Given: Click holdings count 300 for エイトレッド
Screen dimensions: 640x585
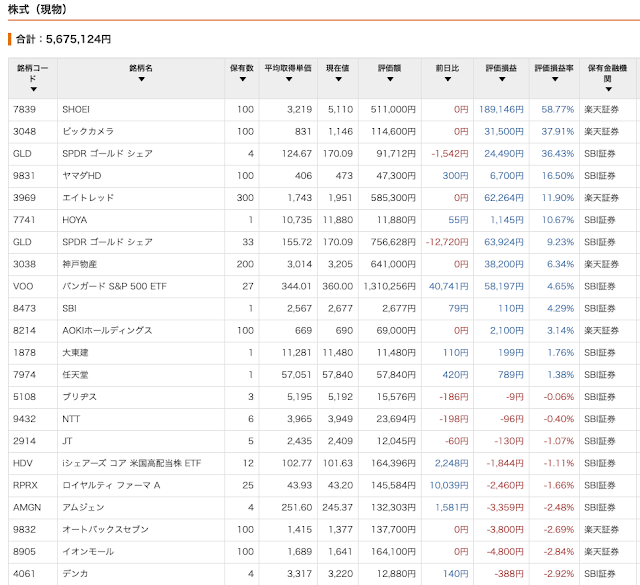Looking at the screenshot, I should pos(245,198).
